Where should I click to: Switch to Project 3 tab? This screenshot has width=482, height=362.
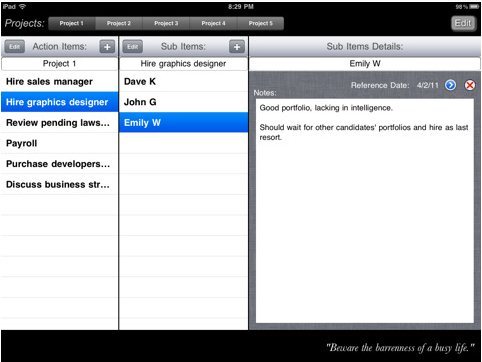(x=166, y=23)
